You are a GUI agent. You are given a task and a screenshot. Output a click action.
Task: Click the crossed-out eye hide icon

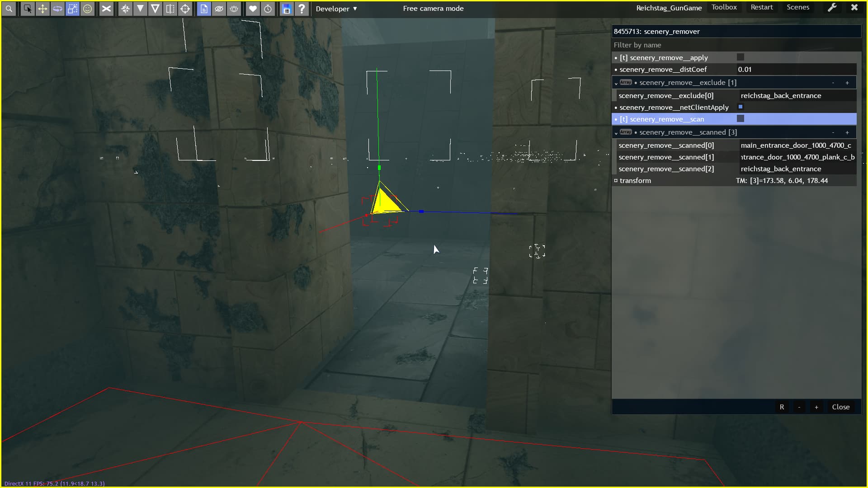(x=219, y=9)
